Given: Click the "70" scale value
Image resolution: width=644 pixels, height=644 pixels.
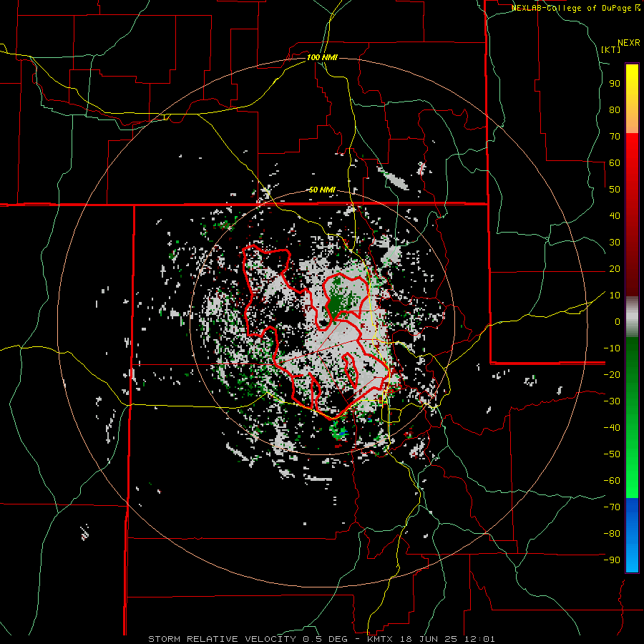Looking at the screenshot, I should click(615, 137).
